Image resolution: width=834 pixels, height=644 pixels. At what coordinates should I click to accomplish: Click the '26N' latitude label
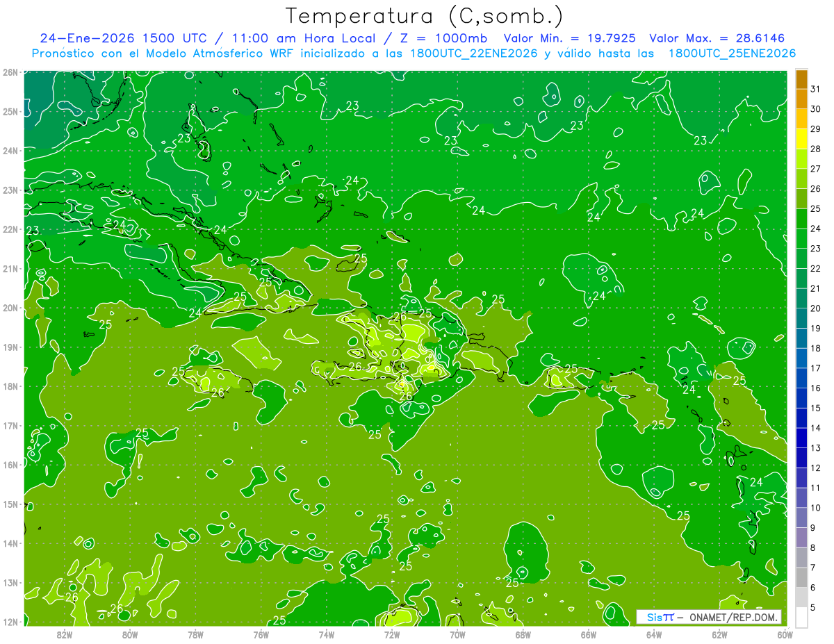pyautogui.click(x=10, y=72)
